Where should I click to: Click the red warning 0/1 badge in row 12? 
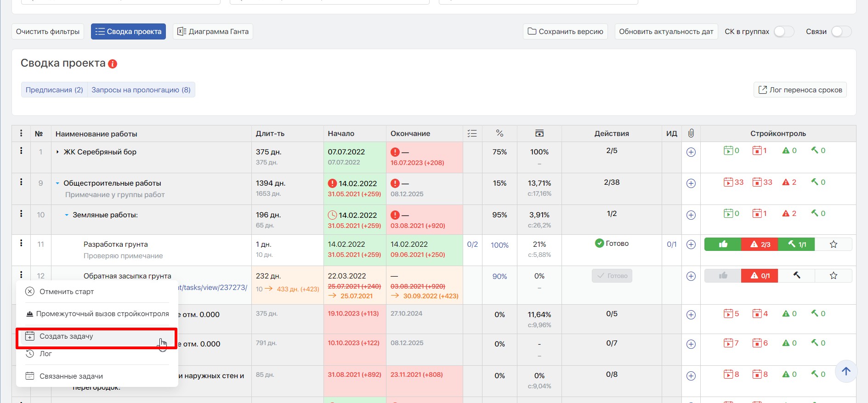click(x=759, y=276)
